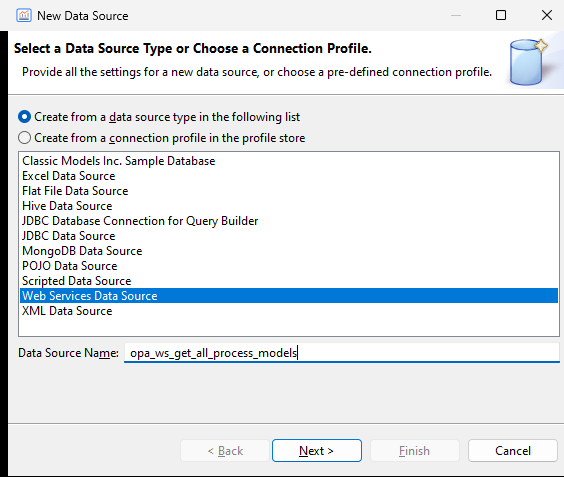This screenshot has height=477, width=564.
Task: Select 'Create from a connection profile' radio
Action: pyautogui.click(x=24, y=138)
